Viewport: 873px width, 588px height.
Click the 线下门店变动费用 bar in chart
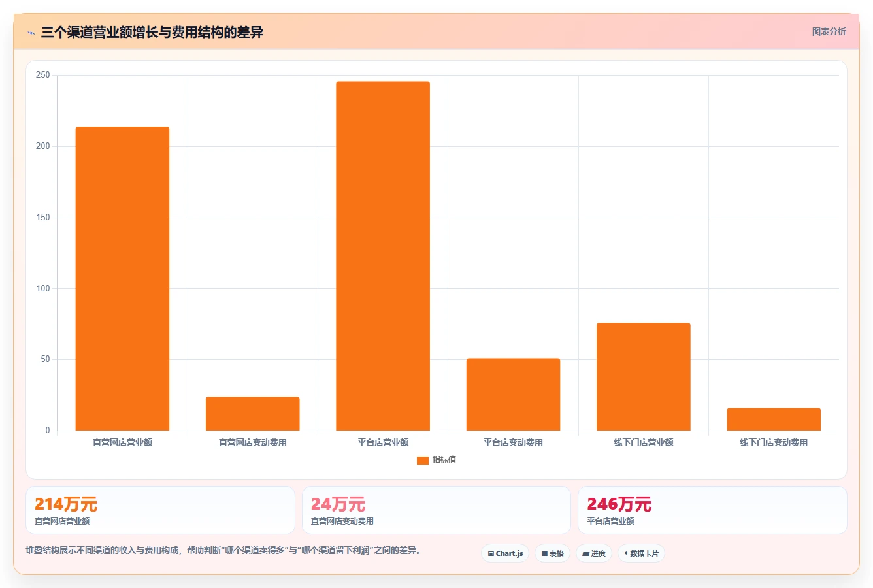point(774,419)
